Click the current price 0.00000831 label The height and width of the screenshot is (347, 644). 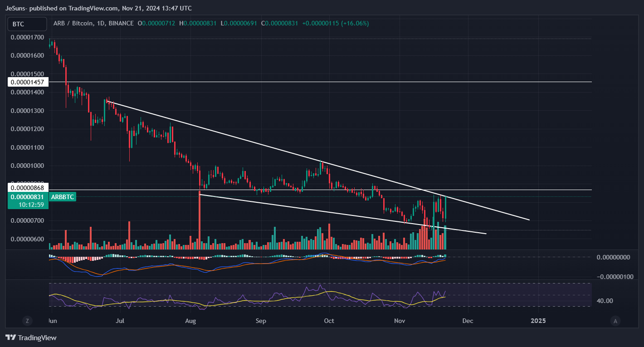pos(27,197)
